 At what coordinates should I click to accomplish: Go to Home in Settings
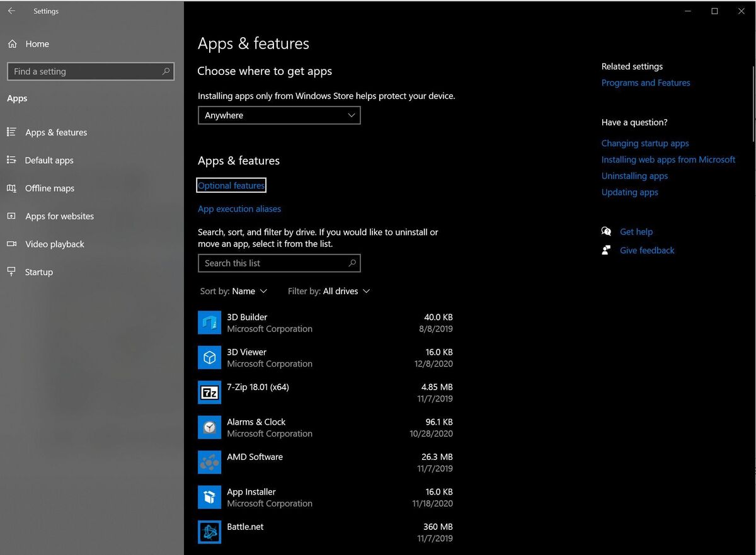(x=37, y=44)
